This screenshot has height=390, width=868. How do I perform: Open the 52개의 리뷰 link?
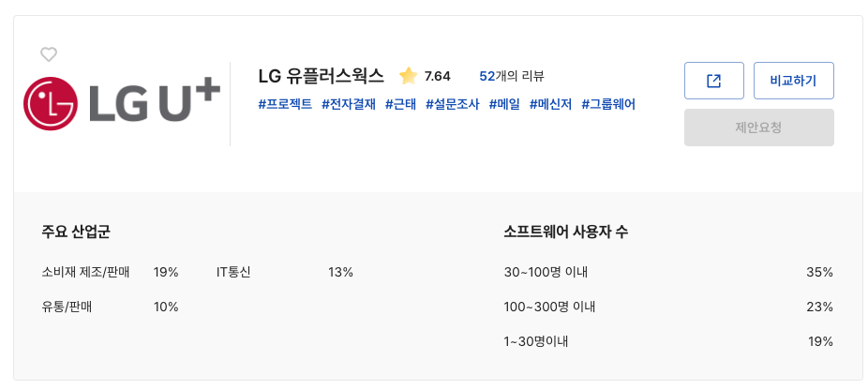click(511, 76)
